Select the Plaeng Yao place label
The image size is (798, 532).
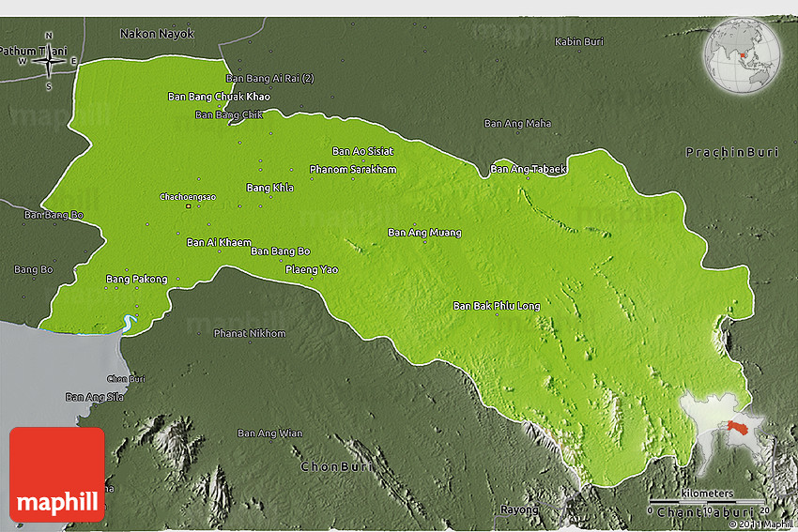point(312,269)
